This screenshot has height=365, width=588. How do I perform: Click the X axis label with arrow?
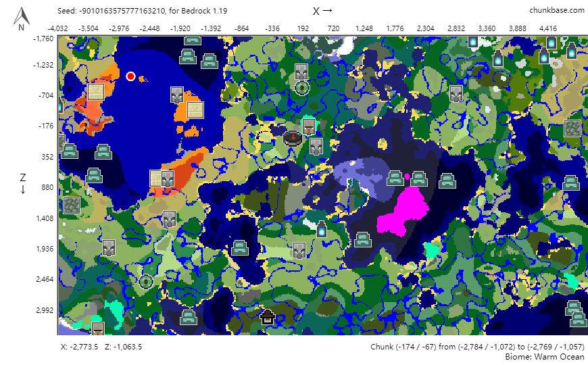(x=322, y=11)
